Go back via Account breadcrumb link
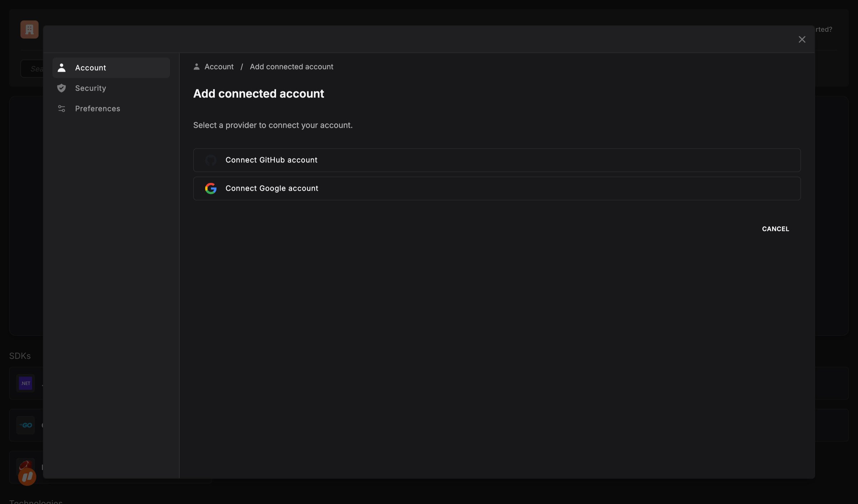 click(219, 67)
